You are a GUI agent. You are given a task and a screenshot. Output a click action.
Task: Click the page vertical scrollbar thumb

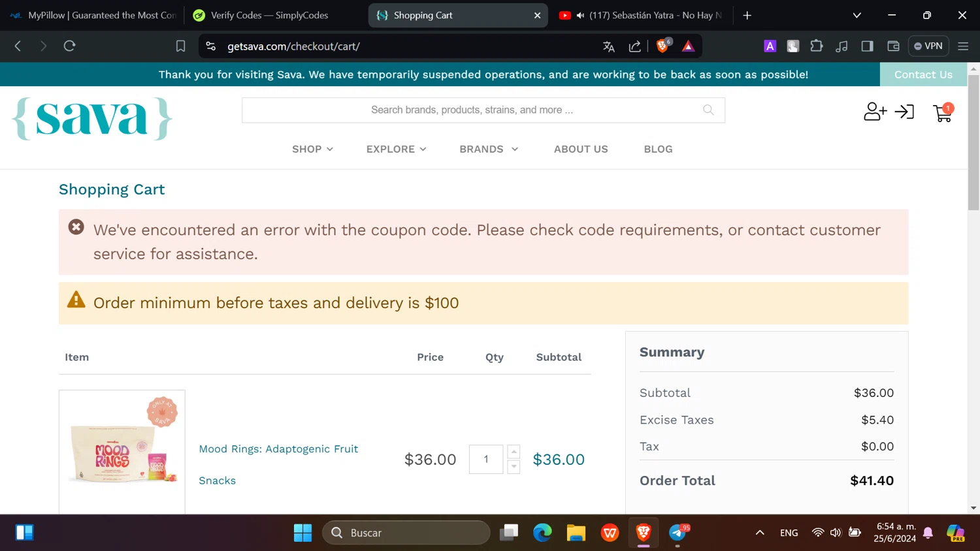[x=973, y=142]
